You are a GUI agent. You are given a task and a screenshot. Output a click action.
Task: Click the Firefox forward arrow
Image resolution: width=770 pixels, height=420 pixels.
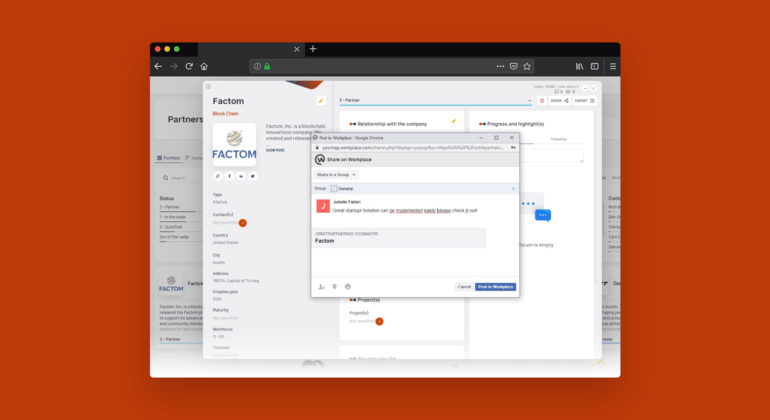[173, 66]
